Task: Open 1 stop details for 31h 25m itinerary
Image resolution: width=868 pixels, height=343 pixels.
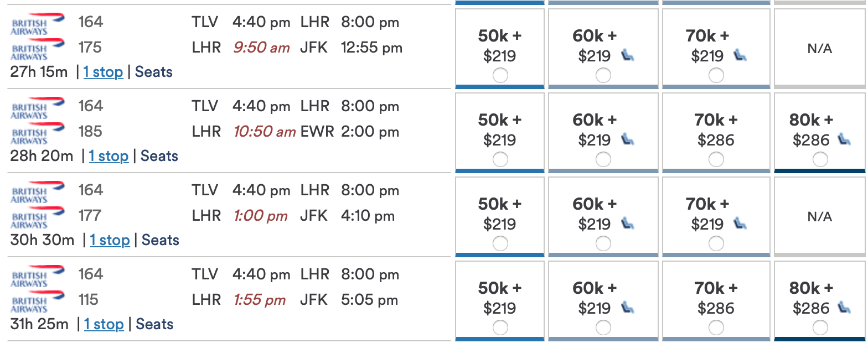Action: click(x=104, y=324)
